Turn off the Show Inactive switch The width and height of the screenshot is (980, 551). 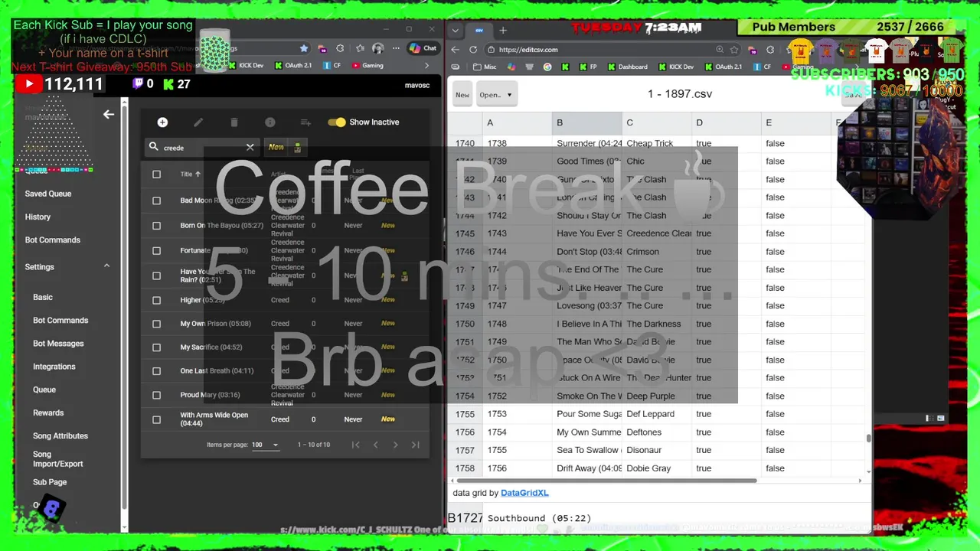pos(336,122)
